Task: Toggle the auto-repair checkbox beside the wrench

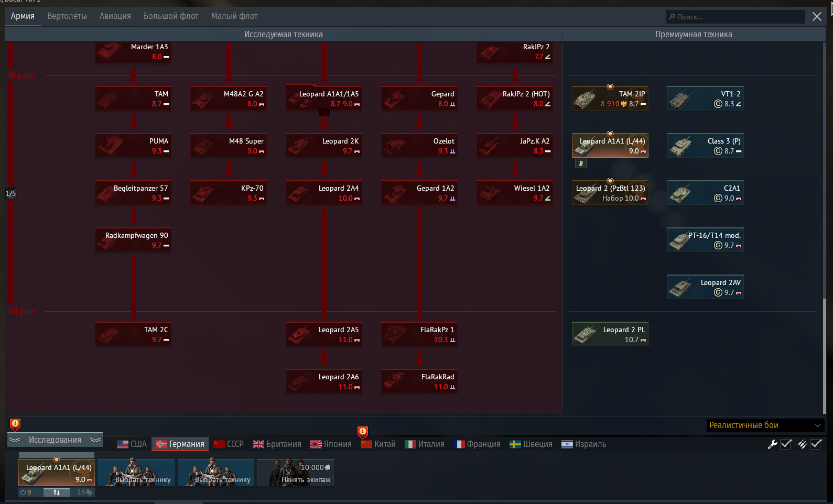Action: 786,444
